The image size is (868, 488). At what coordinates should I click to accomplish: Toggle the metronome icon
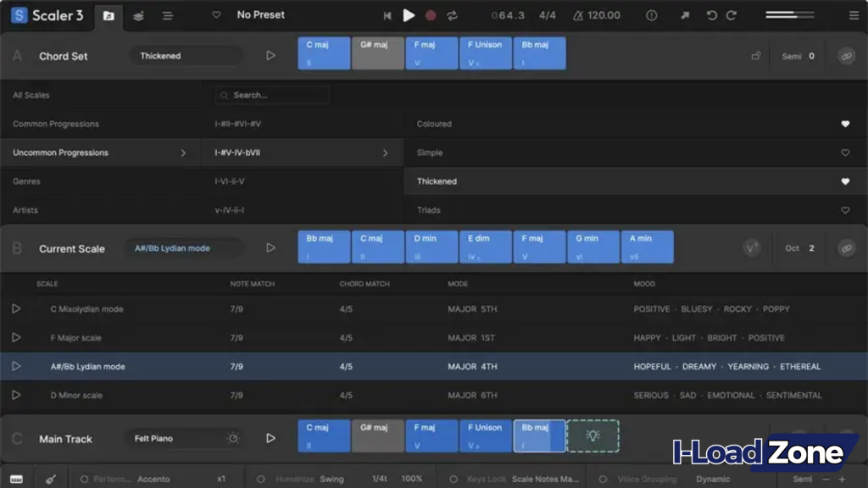(578, 15)
